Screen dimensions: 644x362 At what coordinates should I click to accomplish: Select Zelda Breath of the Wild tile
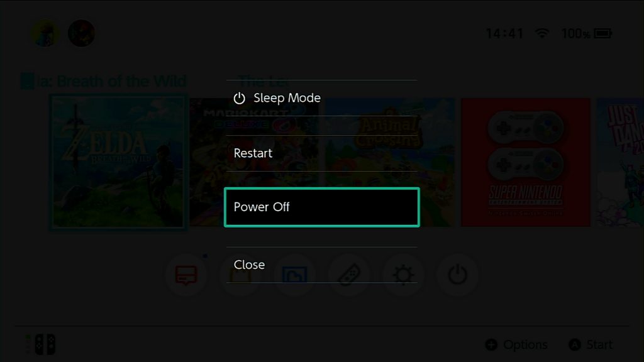tap(118, 162)
